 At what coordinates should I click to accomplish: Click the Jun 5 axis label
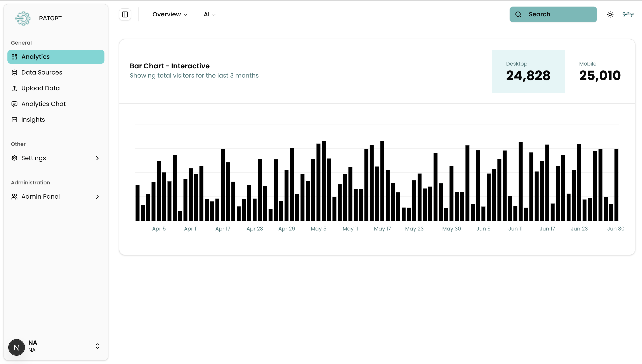tap(484, 229)
